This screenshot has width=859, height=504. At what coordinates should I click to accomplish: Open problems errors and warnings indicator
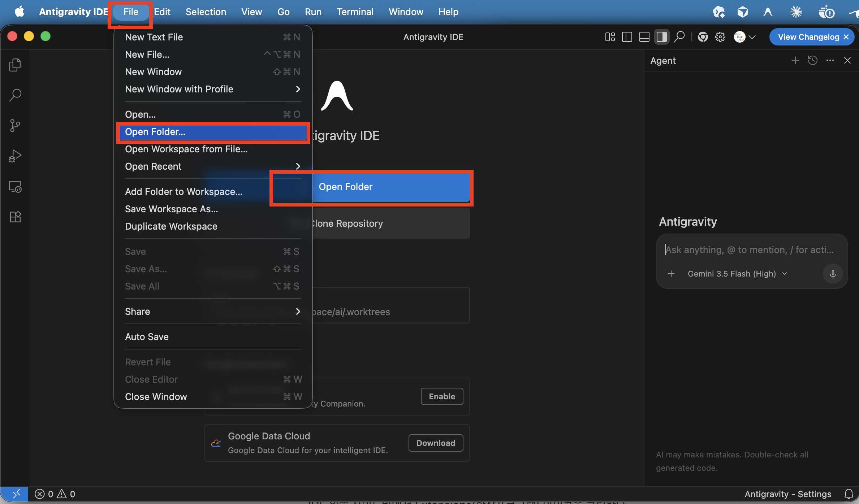click(x=55, y=494)
